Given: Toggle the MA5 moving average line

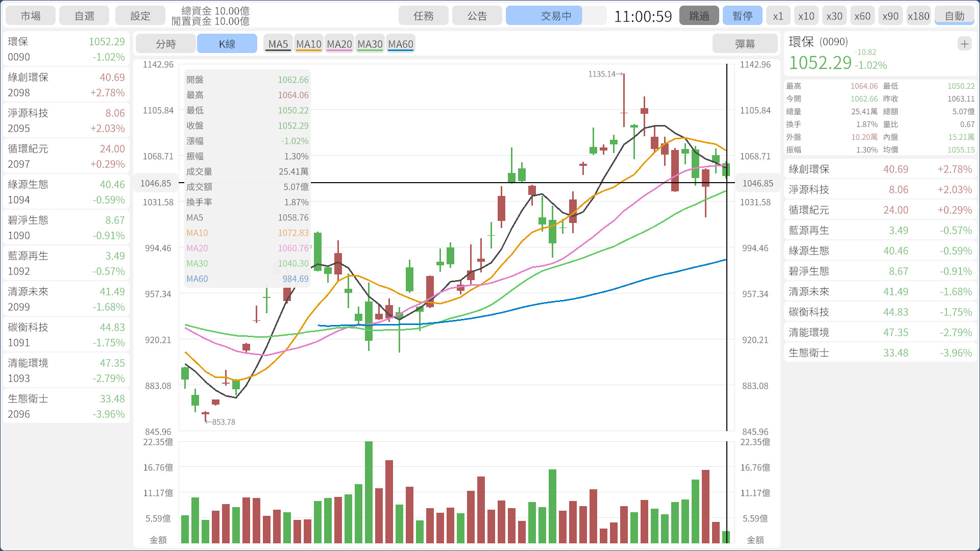Looking at the screenshot, I should 278,44.
